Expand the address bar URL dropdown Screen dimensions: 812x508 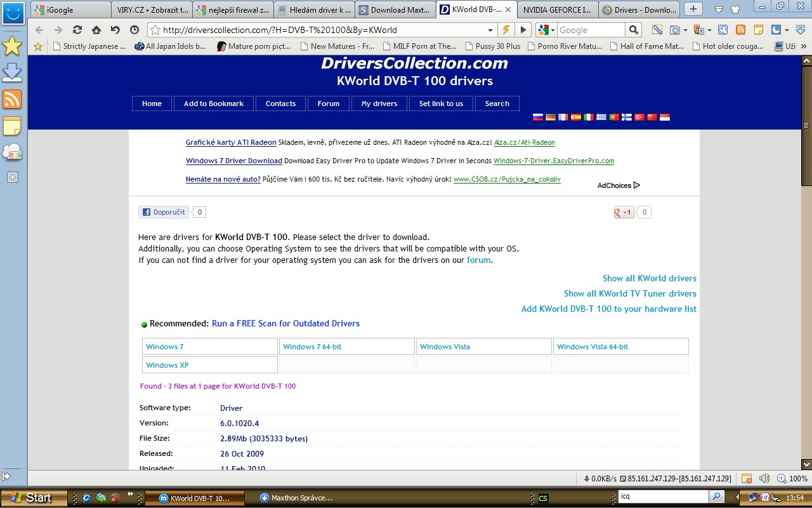pos(490,30)
